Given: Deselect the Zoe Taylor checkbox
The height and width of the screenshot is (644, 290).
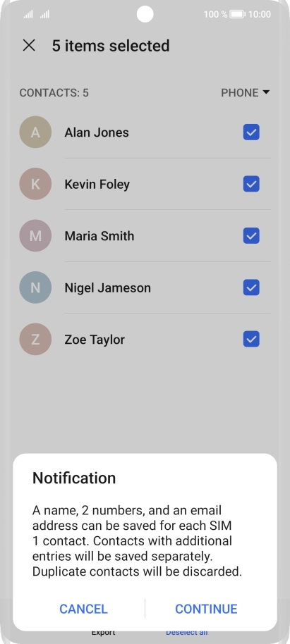Looking at the screenshot, I should tap(251, 339).
